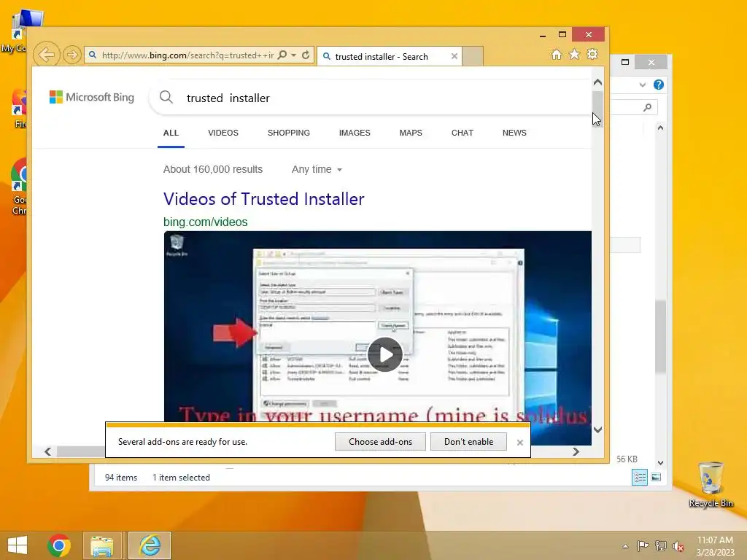Close the trusted installer browser tab

[454, 57]
